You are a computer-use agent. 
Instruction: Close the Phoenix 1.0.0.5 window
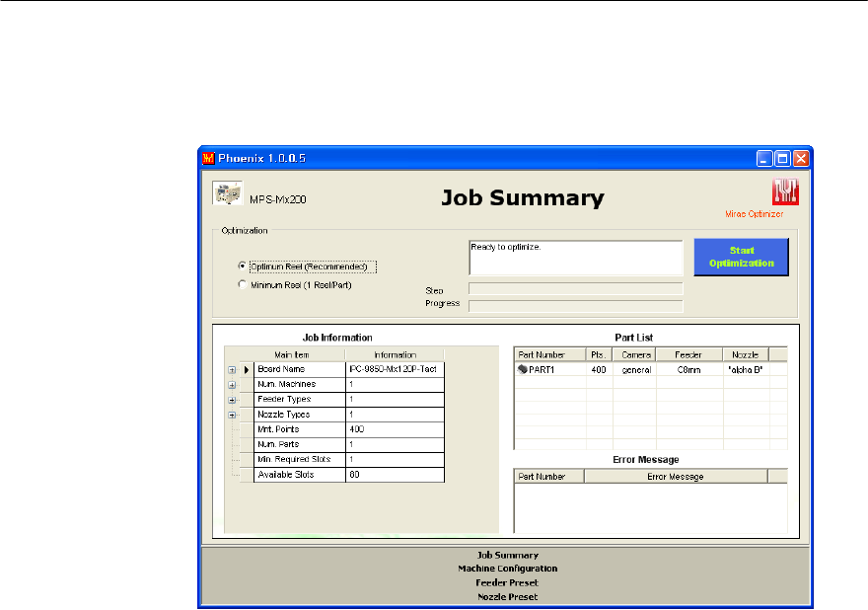point(801,159)
